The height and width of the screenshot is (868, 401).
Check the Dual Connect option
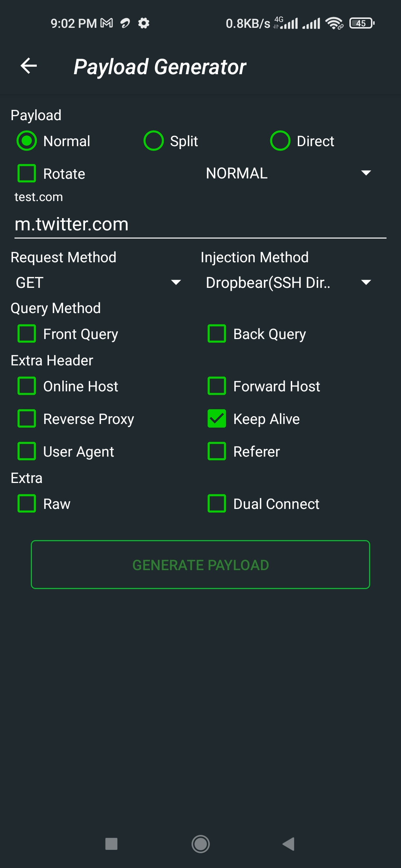click(x=217, y=504)
